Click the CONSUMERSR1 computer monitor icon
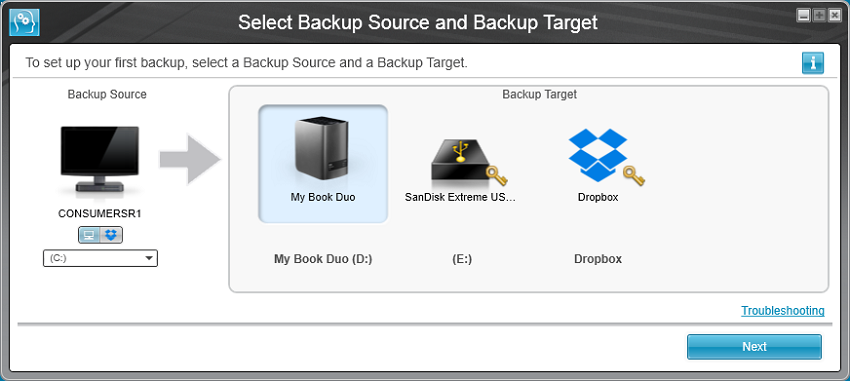The height and width of the screenshot is (381, 850). (100, 159)
